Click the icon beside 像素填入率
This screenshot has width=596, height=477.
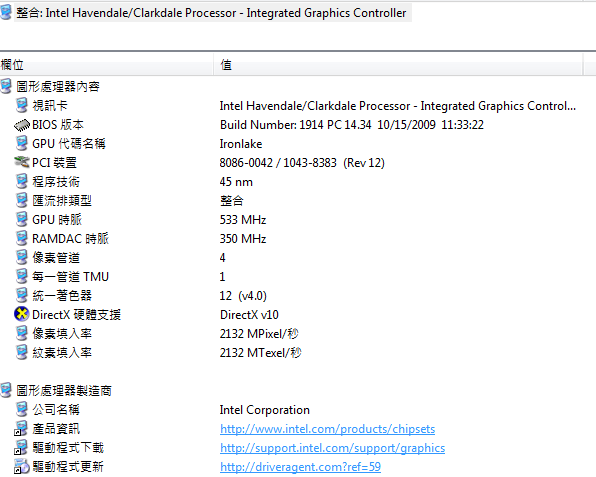(x=22, y=333)
